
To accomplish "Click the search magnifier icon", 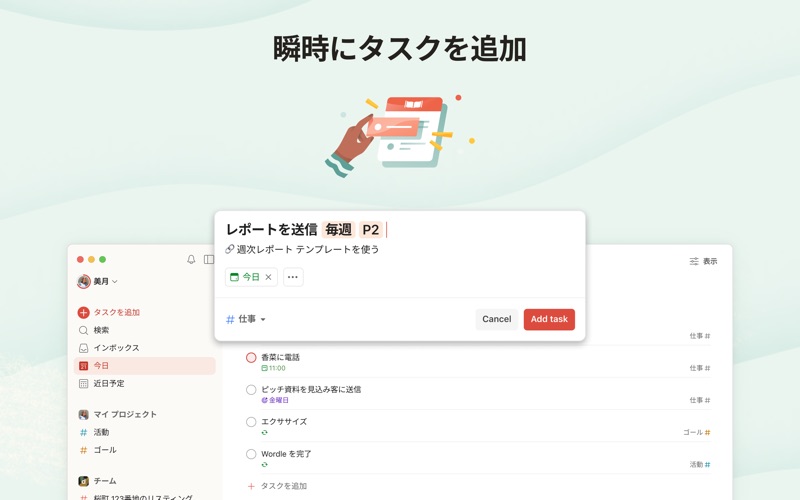I will point(83,330).
